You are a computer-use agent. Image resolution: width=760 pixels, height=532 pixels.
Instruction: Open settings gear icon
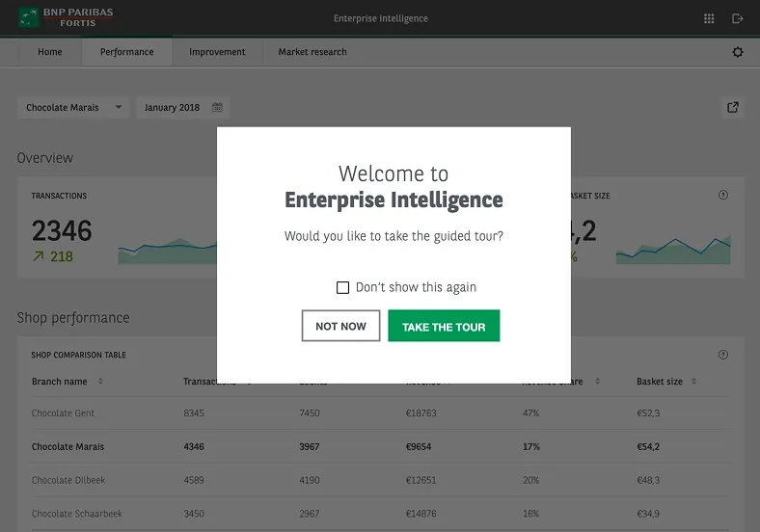(737, 52)
